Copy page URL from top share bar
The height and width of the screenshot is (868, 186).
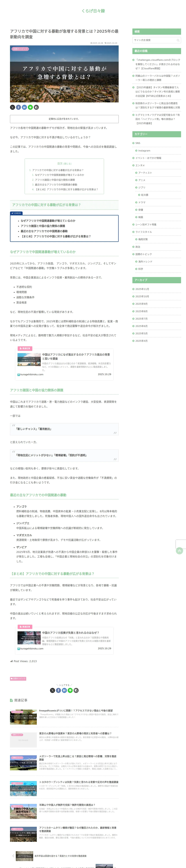[37, 107]
